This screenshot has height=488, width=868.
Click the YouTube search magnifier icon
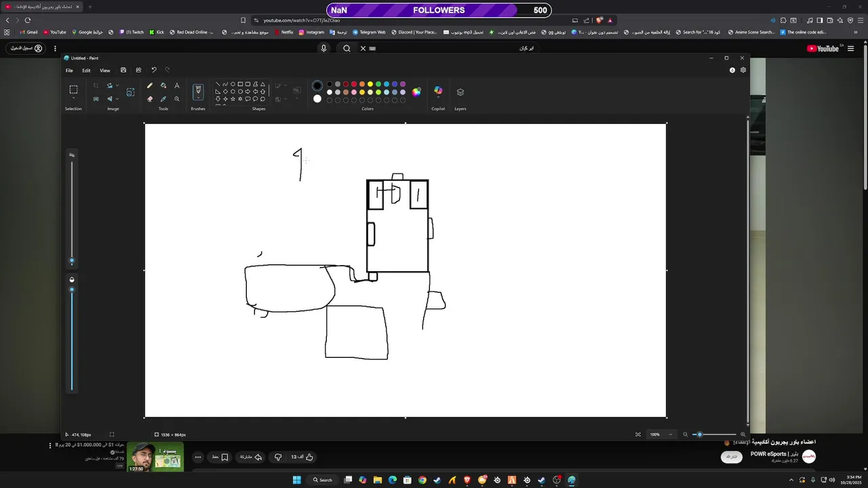347,48
